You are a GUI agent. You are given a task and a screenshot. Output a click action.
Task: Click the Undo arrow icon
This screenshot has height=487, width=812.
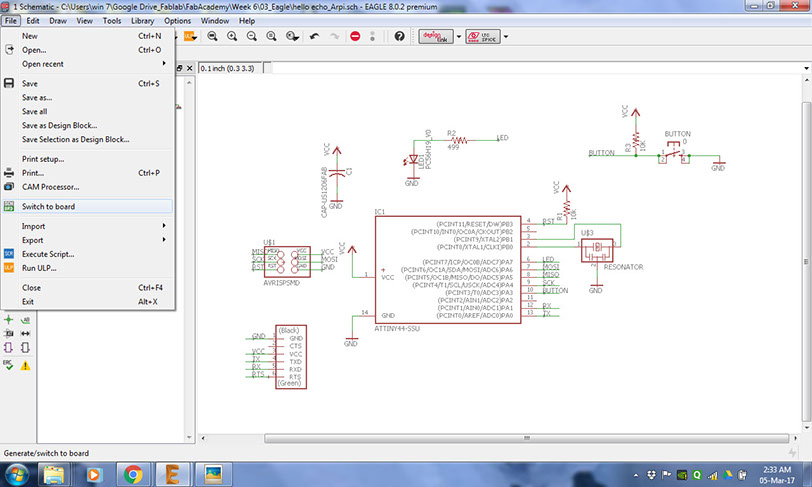(x=314, y=36)
